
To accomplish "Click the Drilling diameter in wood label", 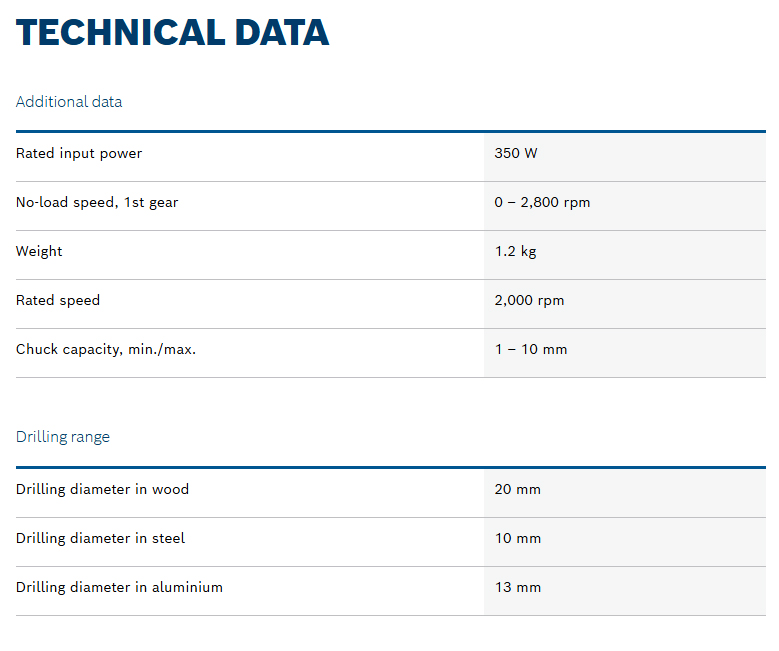I will [x=102, y=490].
